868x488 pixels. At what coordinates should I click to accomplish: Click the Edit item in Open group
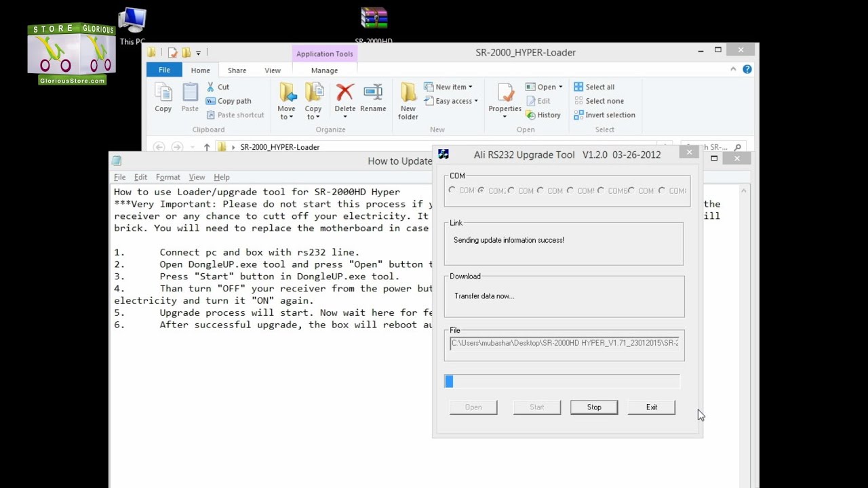(538, 101)
